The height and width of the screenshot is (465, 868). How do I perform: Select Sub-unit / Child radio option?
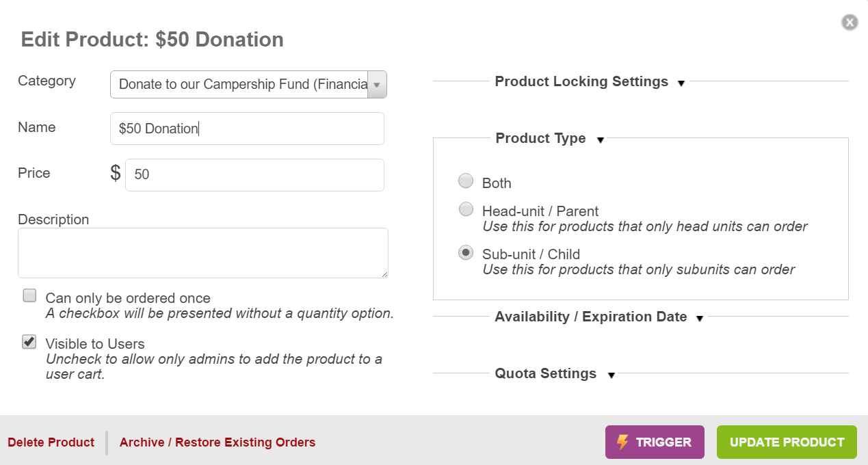(x=466, y=253)
